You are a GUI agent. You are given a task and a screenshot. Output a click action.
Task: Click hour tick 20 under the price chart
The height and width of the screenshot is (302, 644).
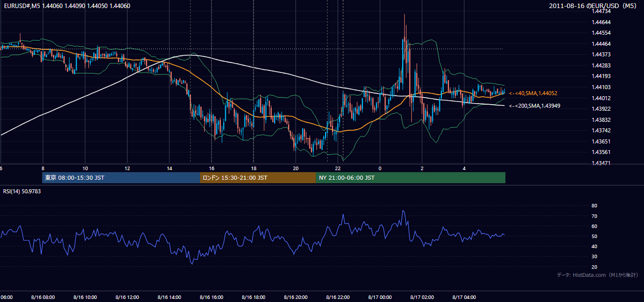click(x=296, y=168)
